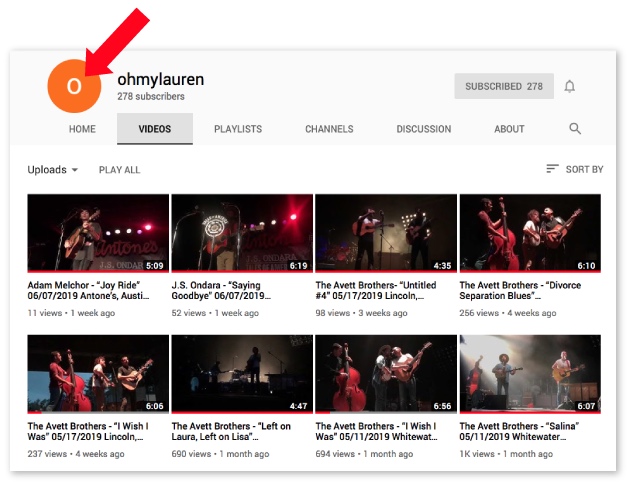Open the HOME tab
The height and width of the screenshot is (485, 627).
click(x=82, y=129)
